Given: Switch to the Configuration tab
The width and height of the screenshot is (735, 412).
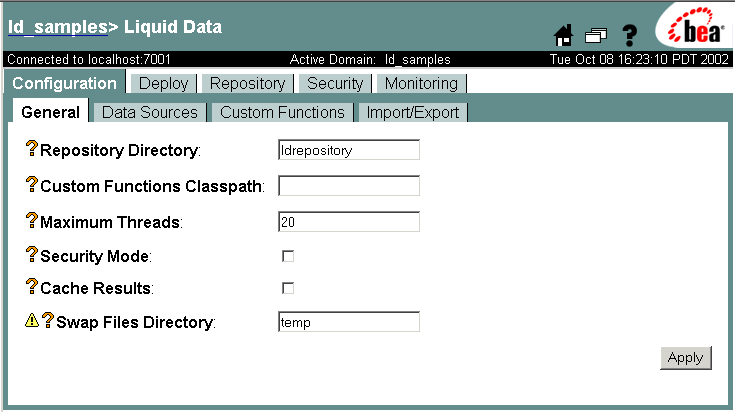Looking at the screenshot, I should [x=64, y=83].
